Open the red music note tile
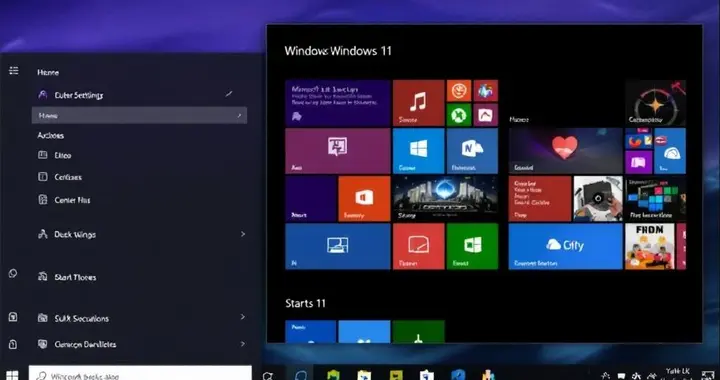 (418, 103)
